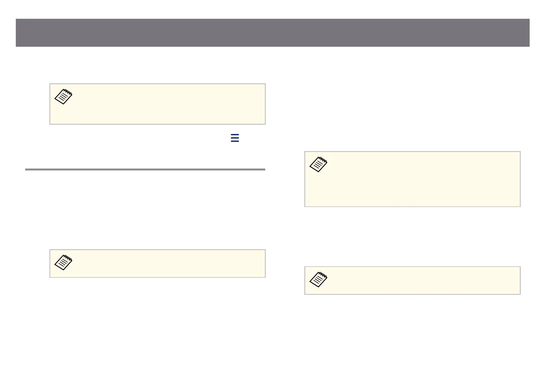Click notepad icon in the tallest right-column note
Image resolution: width=554 pixels, height=392 pixels.
pyautogui.click(x=318, y=165)
